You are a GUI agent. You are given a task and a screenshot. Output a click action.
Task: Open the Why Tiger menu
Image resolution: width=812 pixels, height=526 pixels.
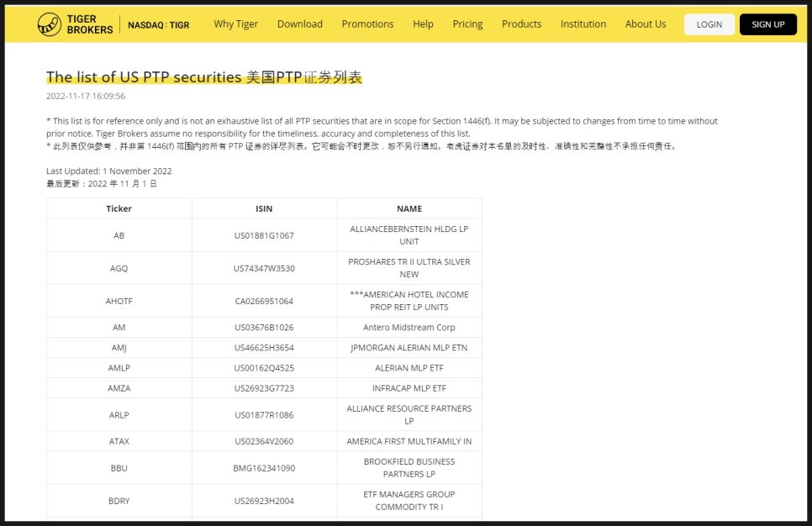tap(235, 24)
